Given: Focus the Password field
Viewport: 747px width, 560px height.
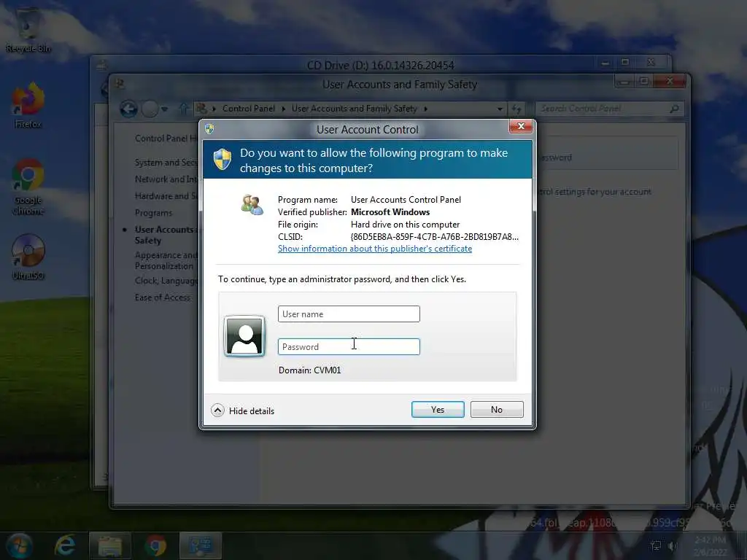Looking at the screenshot, I should click(349, 346).
